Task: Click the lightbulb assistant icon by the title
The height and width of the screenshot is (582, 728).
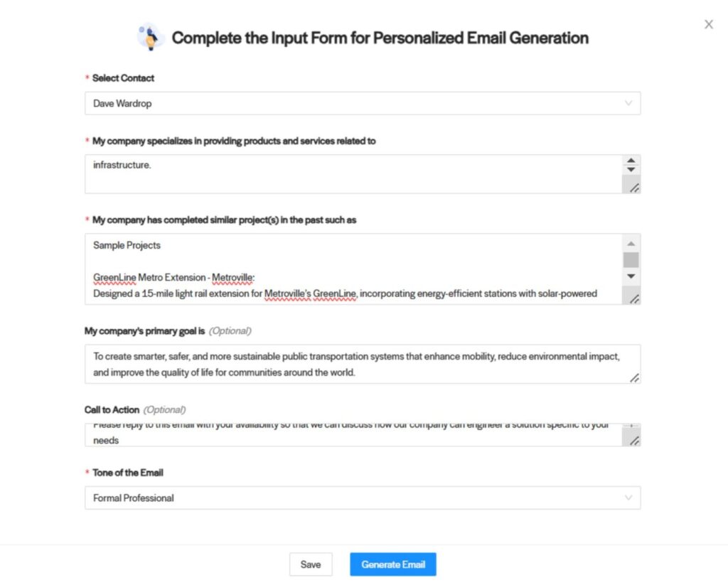Action: coord(150,36)
